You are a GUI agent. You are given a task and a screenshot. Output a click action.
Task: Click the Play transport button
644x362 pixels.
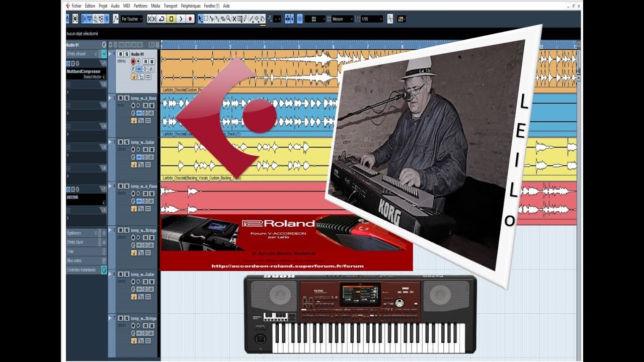coord(181,19)
